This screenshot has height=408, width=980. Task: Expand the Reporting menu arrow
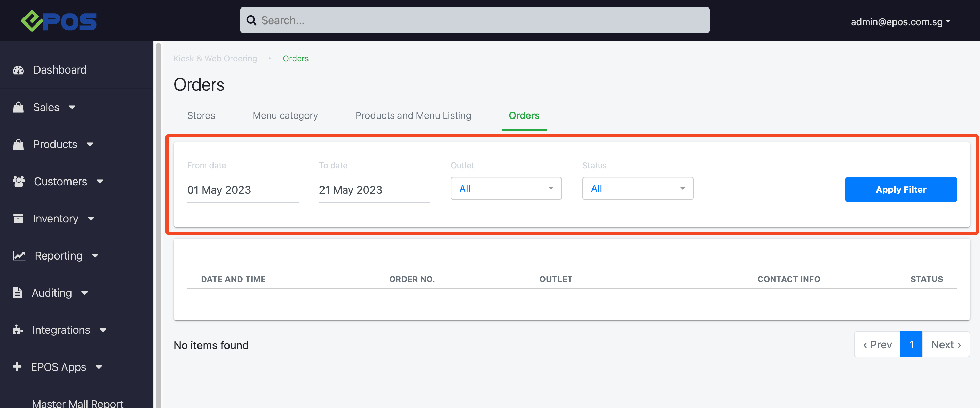95,256
